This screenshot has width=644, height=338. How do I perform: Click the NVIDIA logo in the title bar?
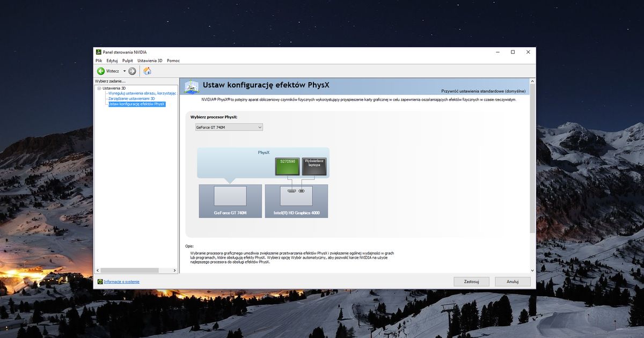click(98, 52)
